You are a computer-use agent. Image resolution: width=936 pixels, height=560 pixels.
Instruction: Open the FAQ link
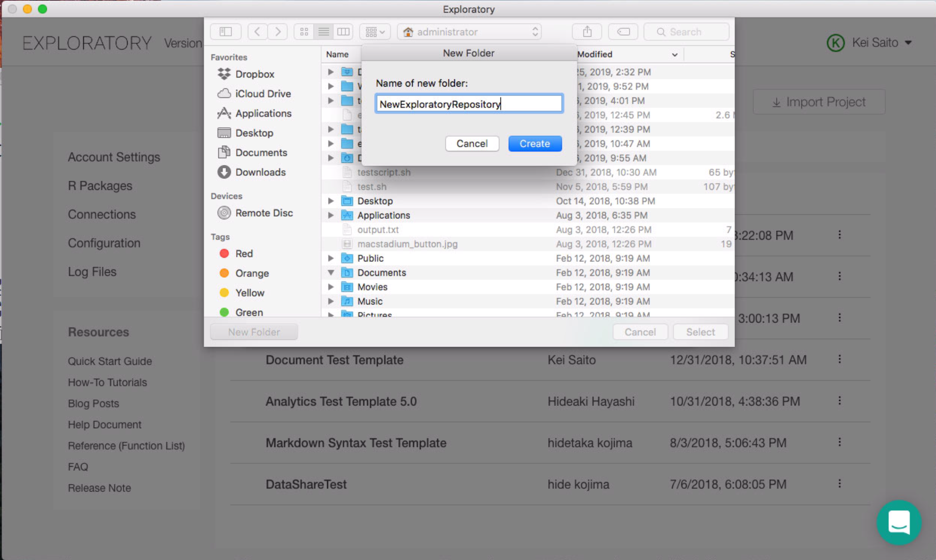[78, 467]
